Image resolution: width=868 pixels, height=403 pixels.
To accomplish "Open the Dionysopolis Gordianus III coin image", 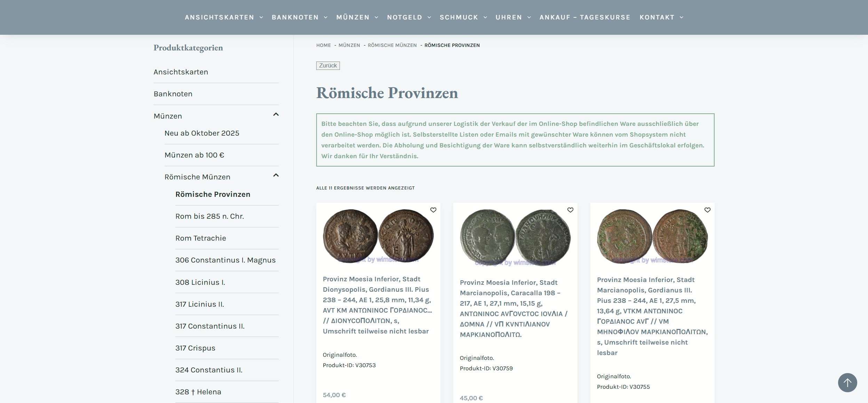I will tap(378, 236).
